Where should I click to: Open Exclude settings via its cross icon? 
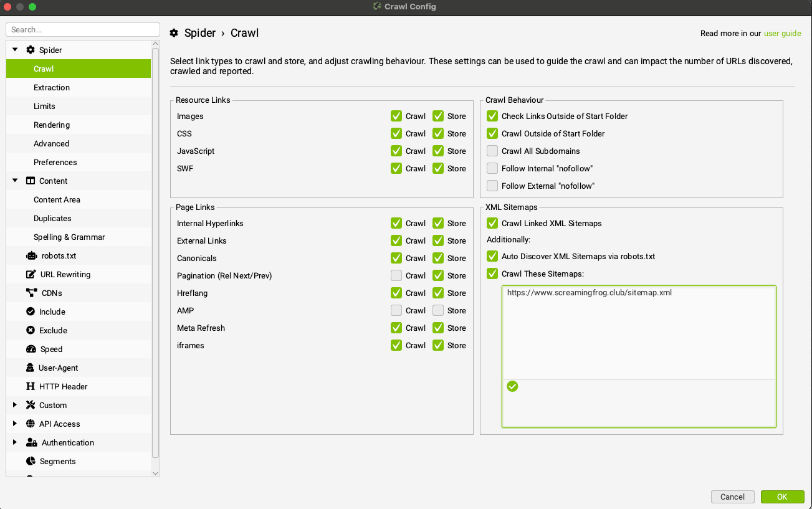point(31,330)
